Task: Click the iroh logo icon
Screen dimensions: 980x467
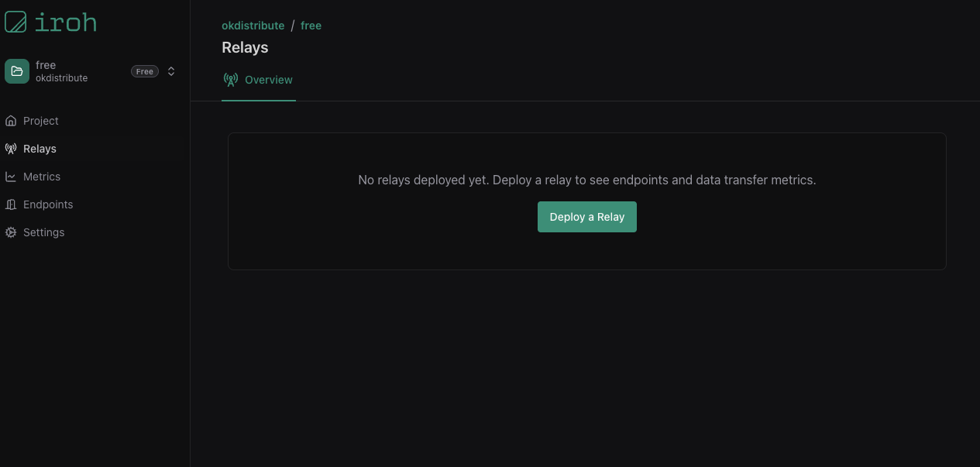Action: [16, 22]
